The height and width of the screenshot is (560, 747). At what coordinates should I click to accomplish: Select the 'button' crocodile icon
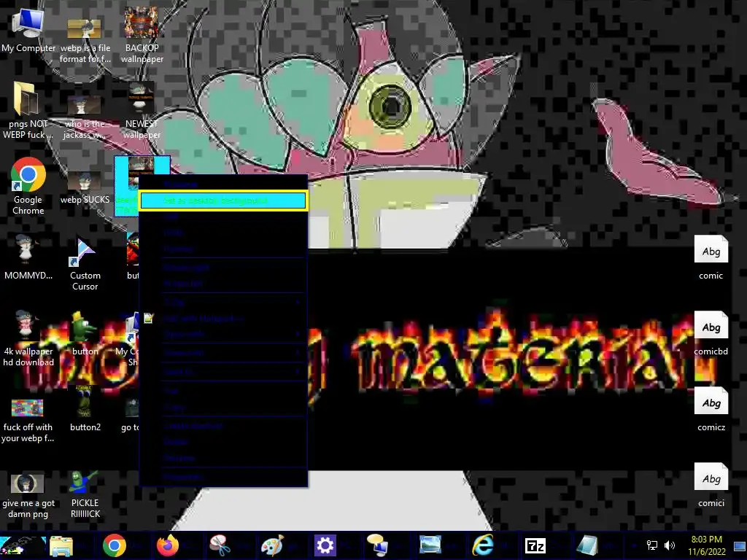tap(85, 334)
